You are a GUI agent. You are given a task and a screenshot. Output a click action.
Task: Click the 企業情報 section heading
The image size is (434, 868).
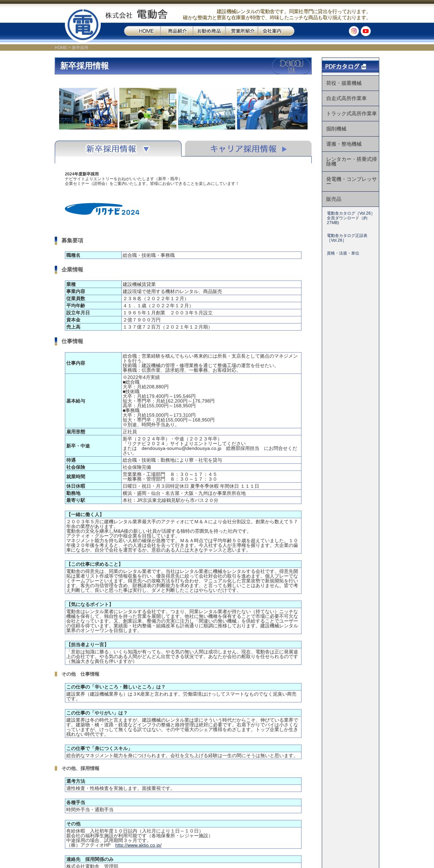[x=72, y=270]
